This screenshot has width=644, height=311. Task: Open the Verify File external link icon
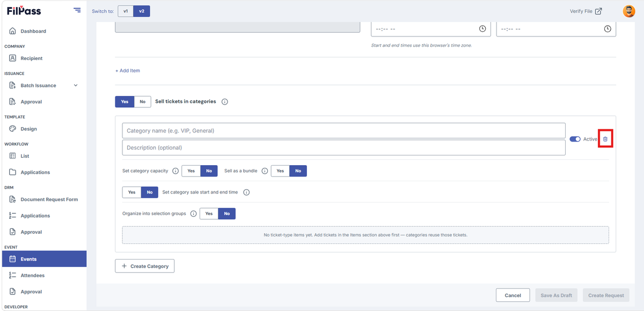coord(598,11)
